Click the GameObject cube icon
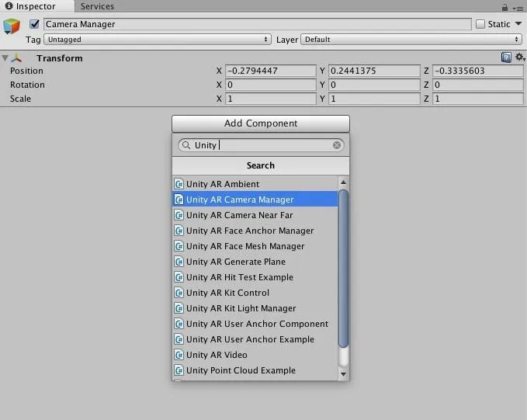 pos(12,26)
